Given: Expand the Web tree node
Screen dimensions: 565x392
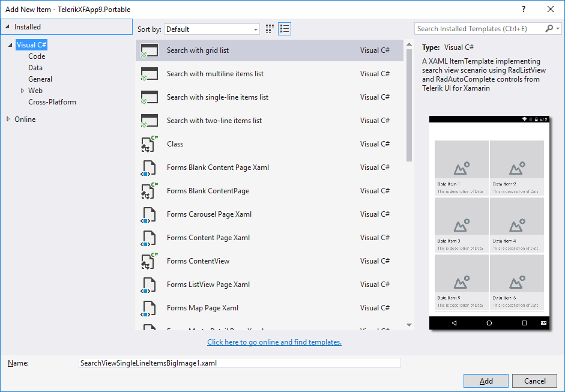Looking at the screenshot, I should 23,91.
